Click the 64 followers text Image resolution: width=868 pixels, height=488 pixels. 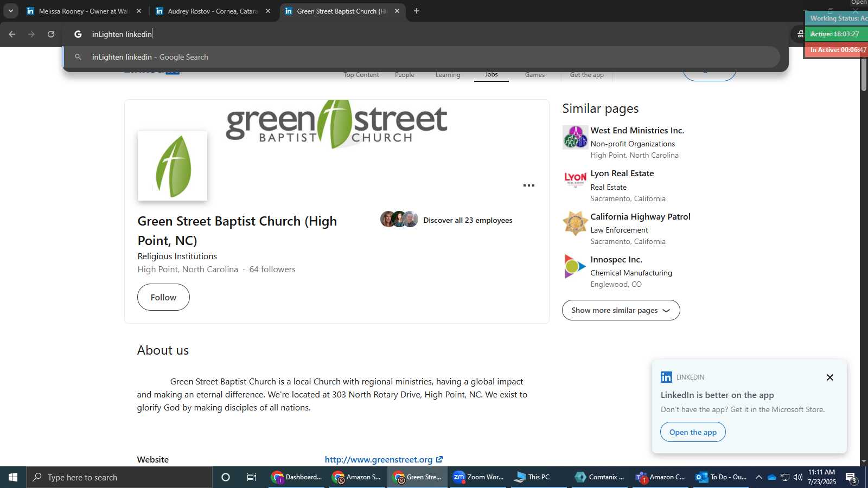coord(272,269)
